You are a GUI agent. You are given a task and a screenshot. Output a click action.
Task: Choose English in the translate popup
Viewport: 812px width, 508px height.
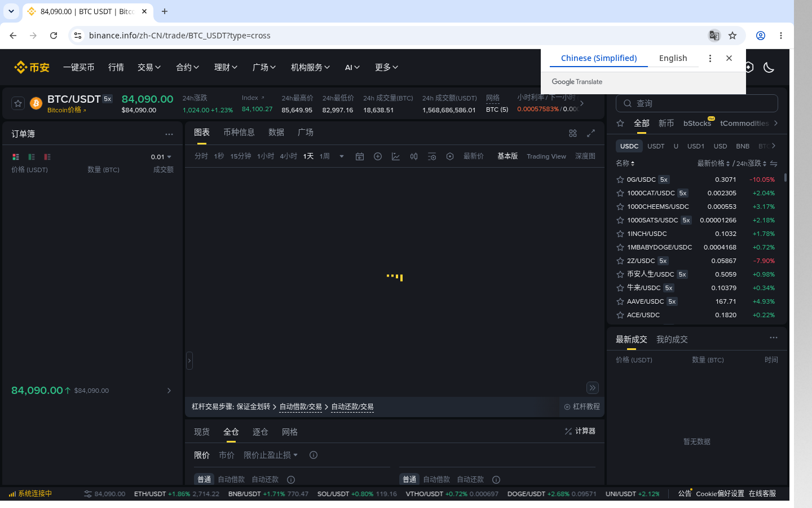coord(673,58)
